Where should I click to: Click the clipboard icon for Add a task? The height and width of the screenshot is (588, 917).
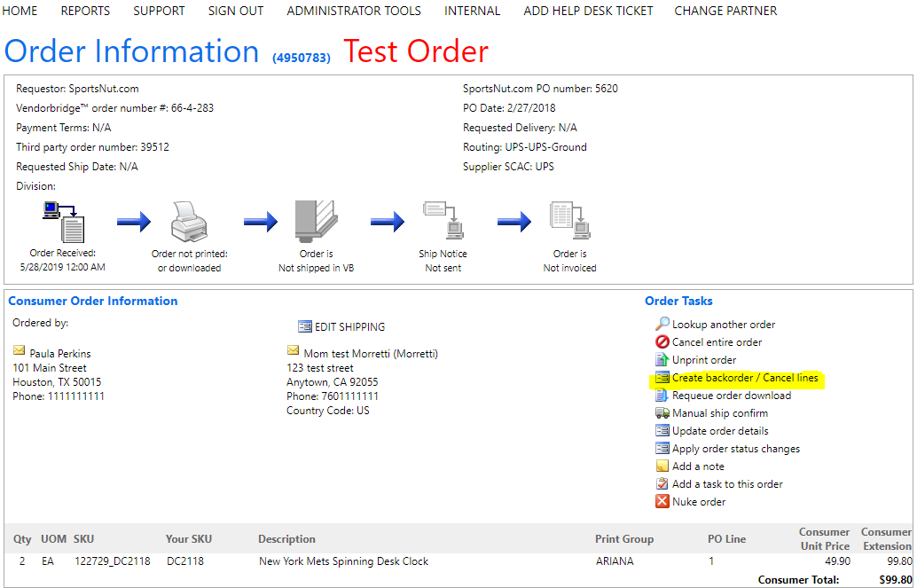662,484
